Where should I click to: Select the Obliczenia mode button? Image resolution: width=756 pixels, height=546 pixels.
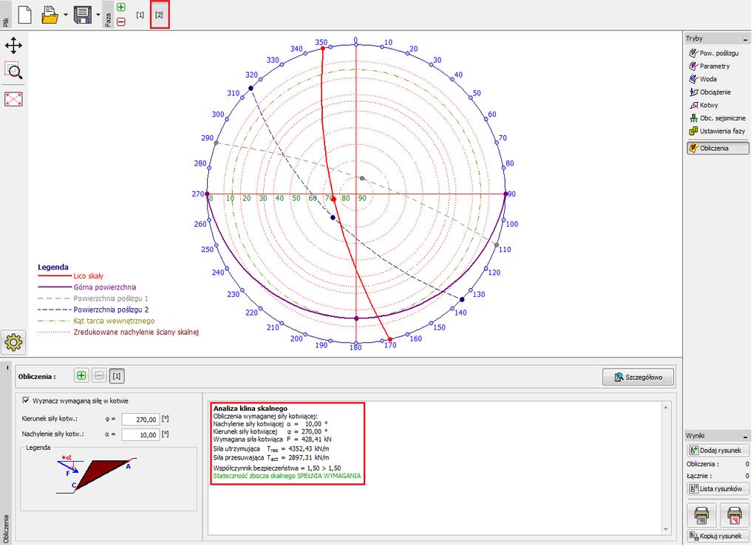click(x=718, y=148)
